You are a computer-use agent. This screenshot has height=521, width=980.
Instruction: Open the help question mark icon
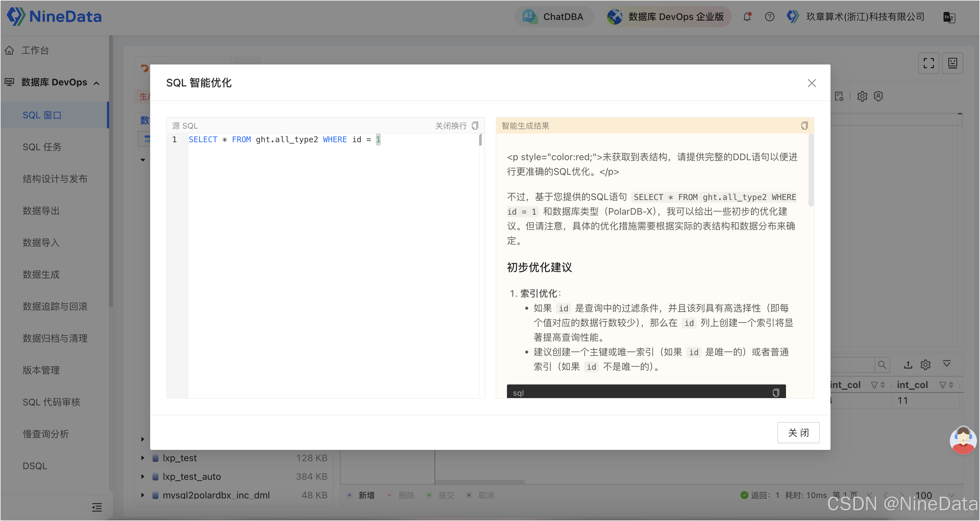769,17
